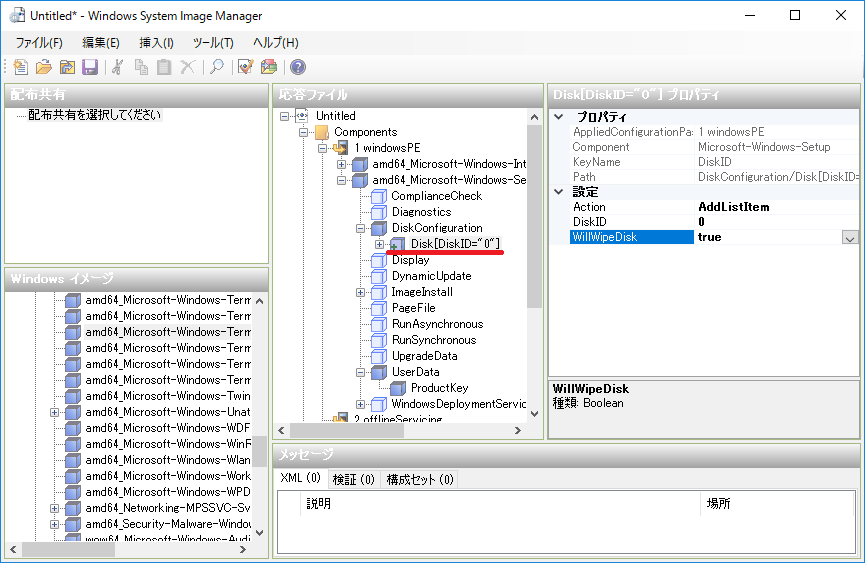Click the ProductKey component icon
The height and width of the screenshot is (563, 865).
point(398,388)
